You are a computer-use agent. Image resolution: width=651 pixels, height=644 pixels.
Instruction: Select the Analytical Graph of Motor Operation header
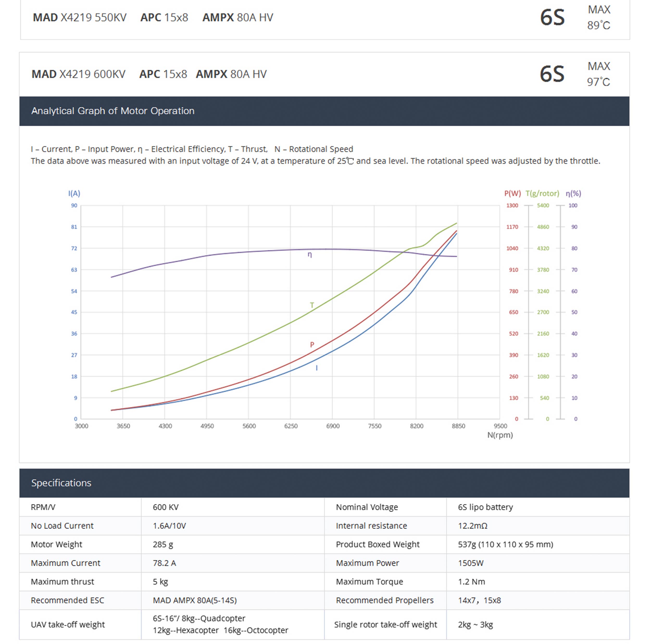click(x=324, y=111)
